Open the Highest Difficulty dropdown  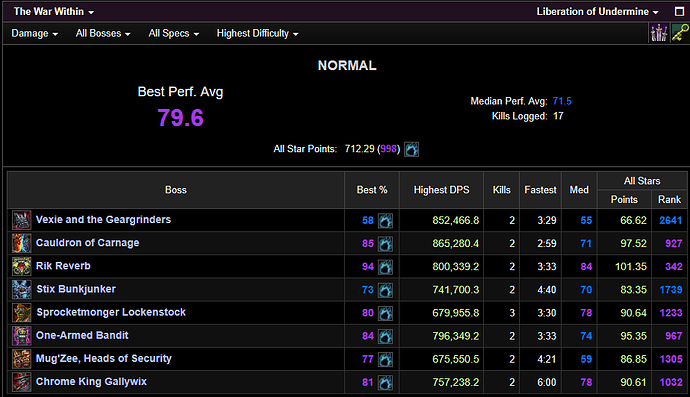click(x=257, y=33)
